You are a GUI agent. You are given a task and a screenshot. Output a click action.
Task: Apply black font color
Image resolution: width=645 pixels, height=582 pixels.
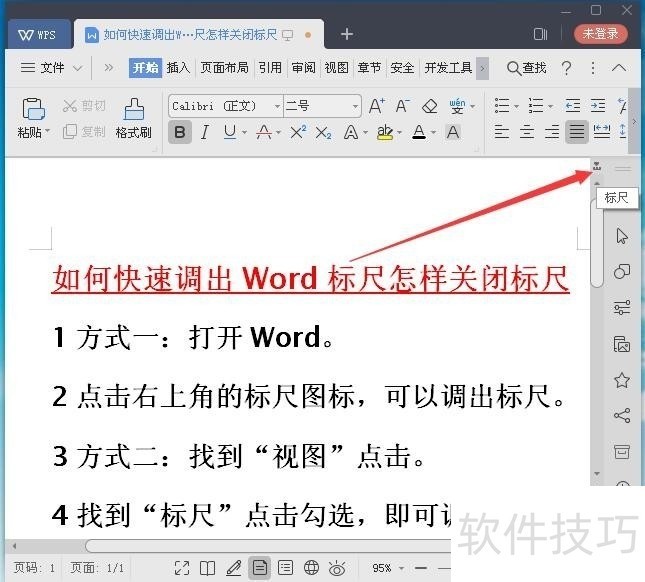coord(419,132)
